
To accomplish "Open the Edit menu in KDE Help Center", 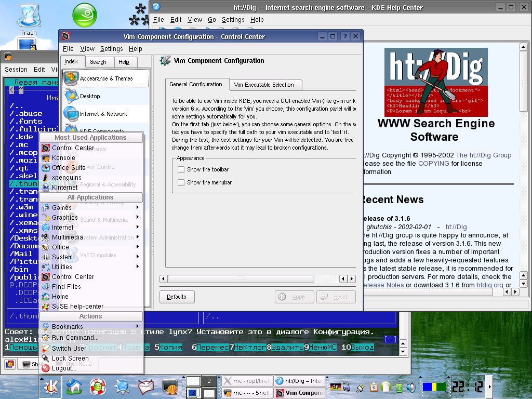I will (x=176, y=20).
